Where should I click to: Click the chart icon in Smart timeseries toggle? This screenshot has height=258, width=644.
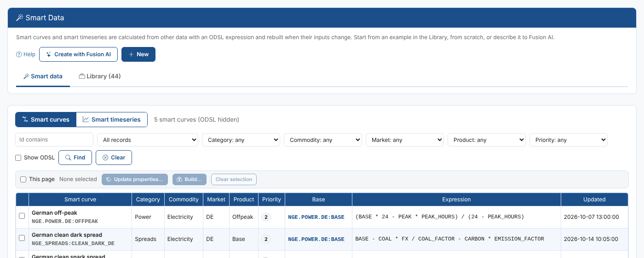[x=86, y=119]
